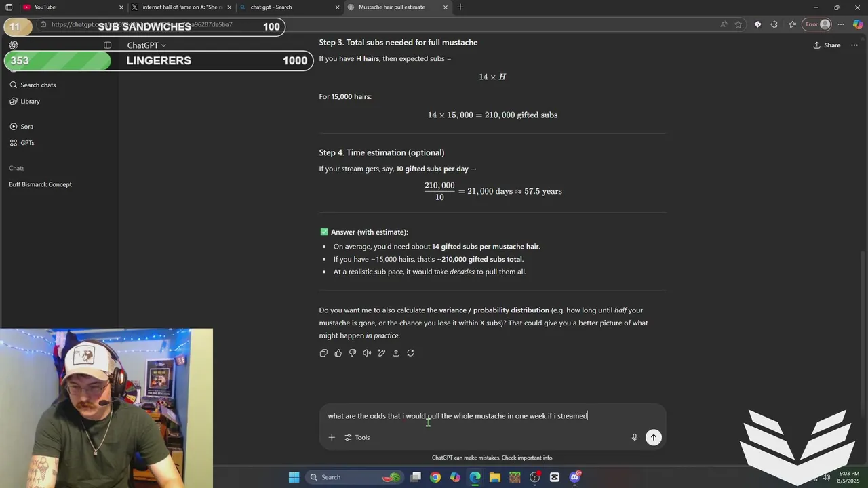Screen dimensions: 868x488
Task: Toggle the ChatGPT sidebar
Action: [107, 45]
